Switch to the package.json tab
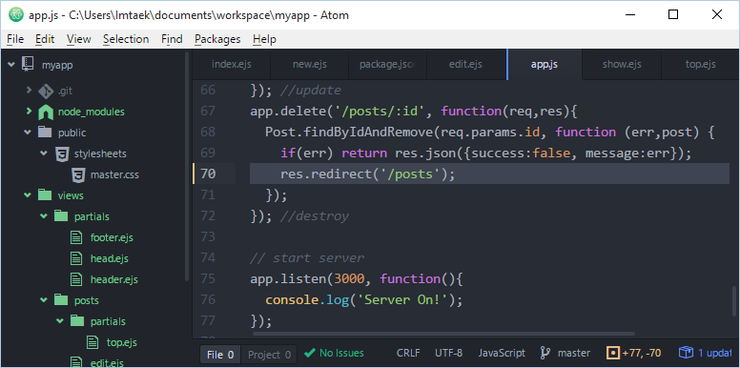The image size is (740, 368). click(x=387, y=65)
